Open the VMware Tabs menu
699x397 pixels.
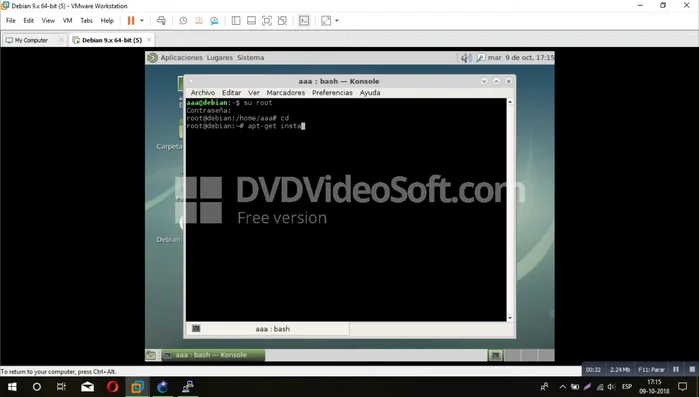[86, 20]
